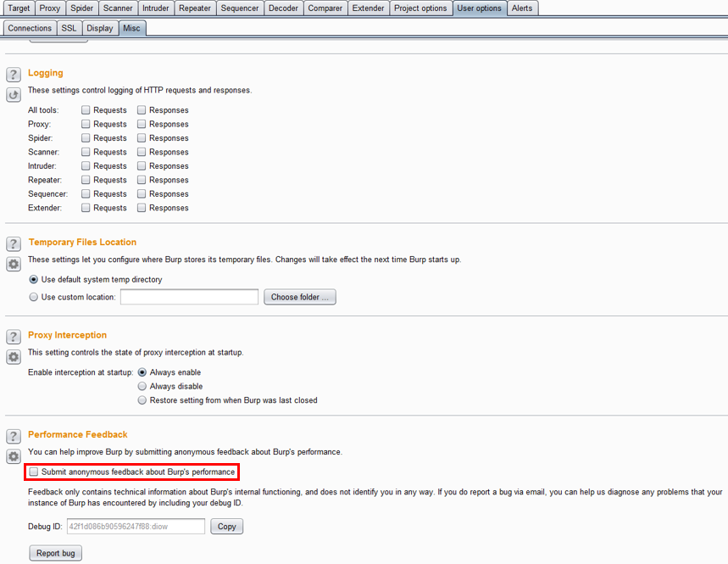Click the Temporary Files Location heading
Viewport: 728px width, 564px height.
tap(83, 242)
